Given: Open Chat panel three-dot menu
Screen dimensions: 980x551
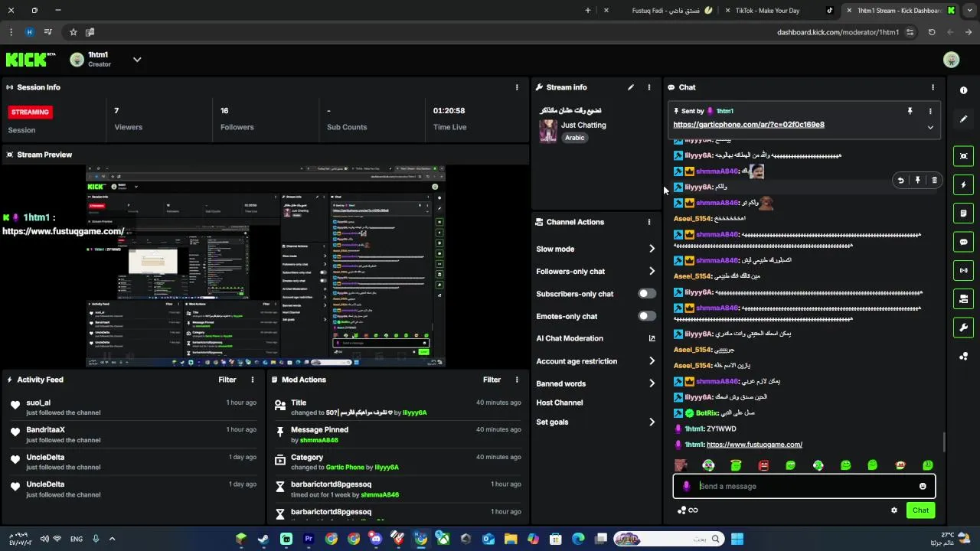Looking at the screenshot, I should pos(933,87).
